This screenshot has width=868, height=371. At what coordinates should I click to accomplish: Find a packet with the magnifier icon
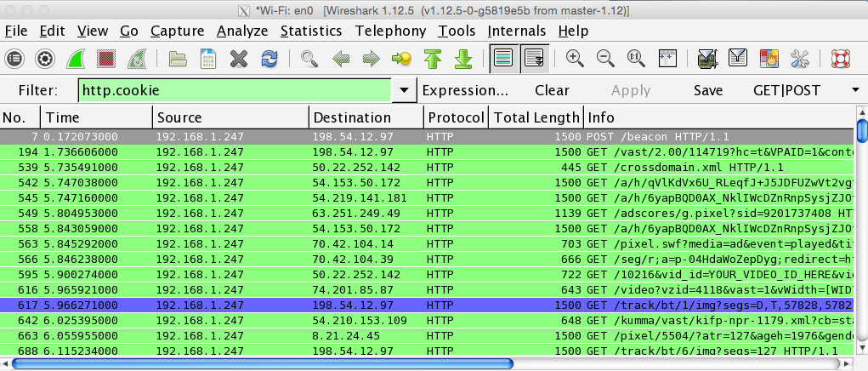coord(309,58)
